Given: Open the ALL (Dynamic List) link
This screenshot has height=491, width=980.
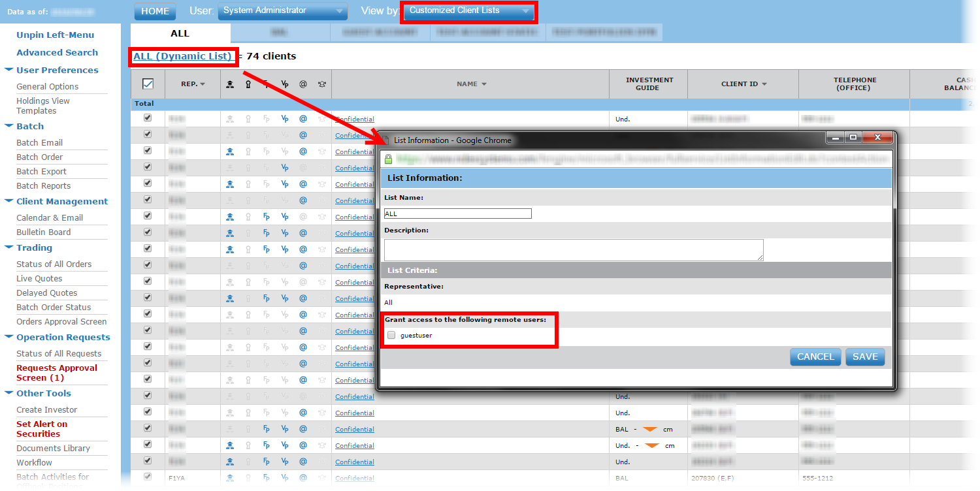Looking at the screenshot, I should coord(182,56).
